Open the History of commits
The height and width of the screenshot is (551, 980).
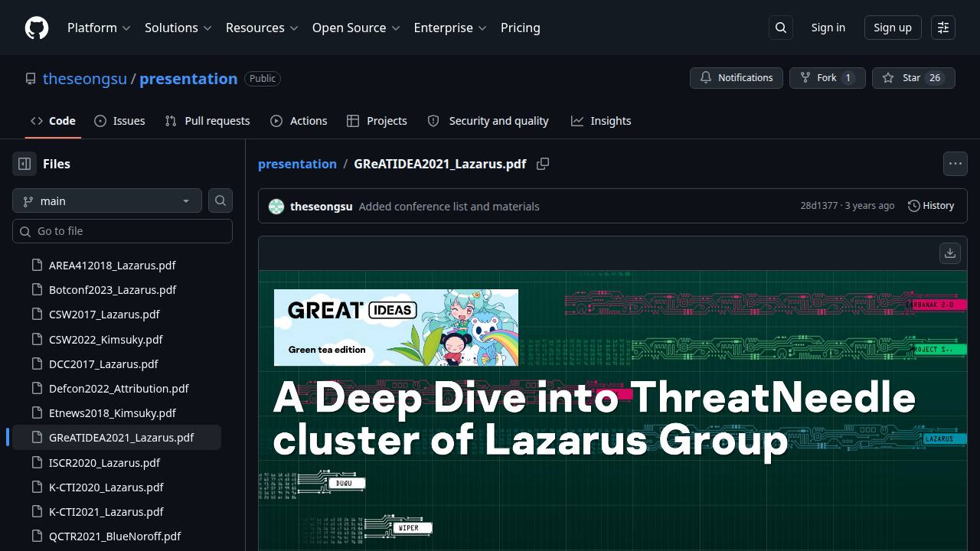click(x=931, y=206)
